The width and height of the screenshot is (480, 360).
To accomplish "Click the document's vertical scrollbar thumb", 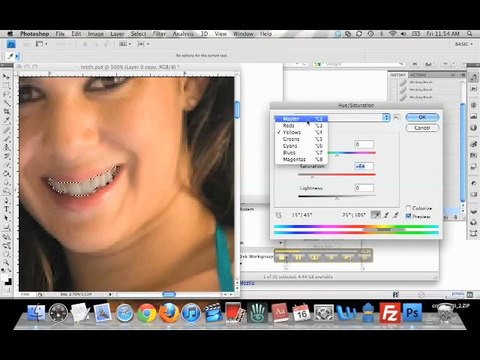I will tap(237, 110).
